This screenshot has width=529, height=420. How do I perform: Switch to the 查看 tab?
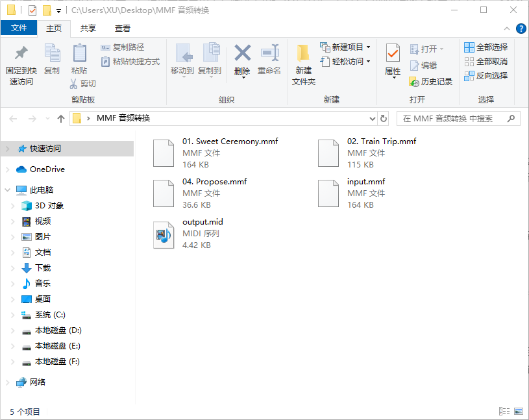[123, 29]
